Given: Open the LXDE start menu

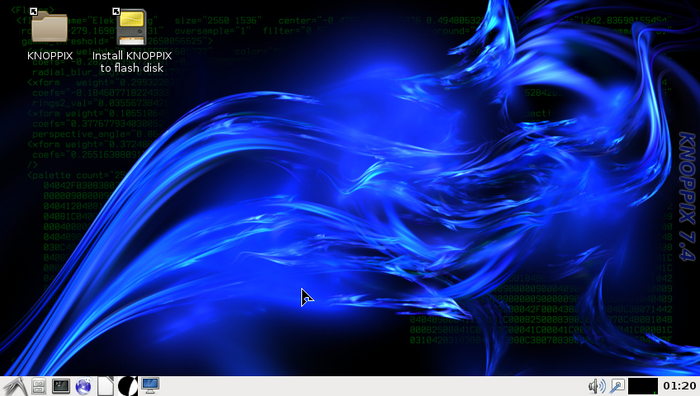Looking at the screenshot, I should click(15, 386).
